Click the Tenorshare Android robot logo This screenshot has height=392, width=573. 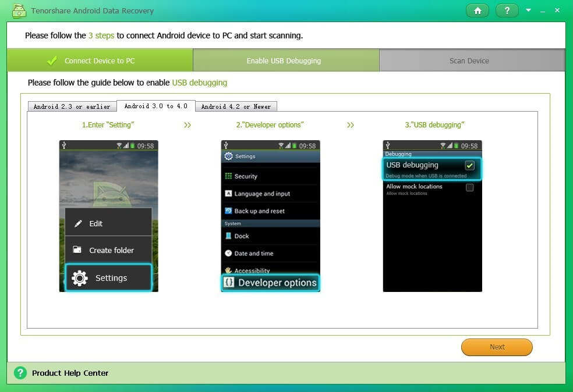click(x=19, y=11)
